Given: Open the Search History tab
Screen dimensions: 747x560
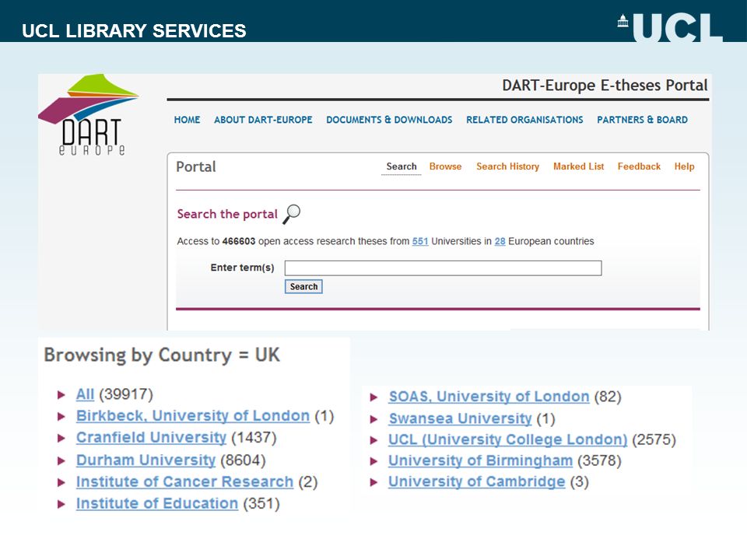Looking at the screenshot, I should [x=508, y=166].
